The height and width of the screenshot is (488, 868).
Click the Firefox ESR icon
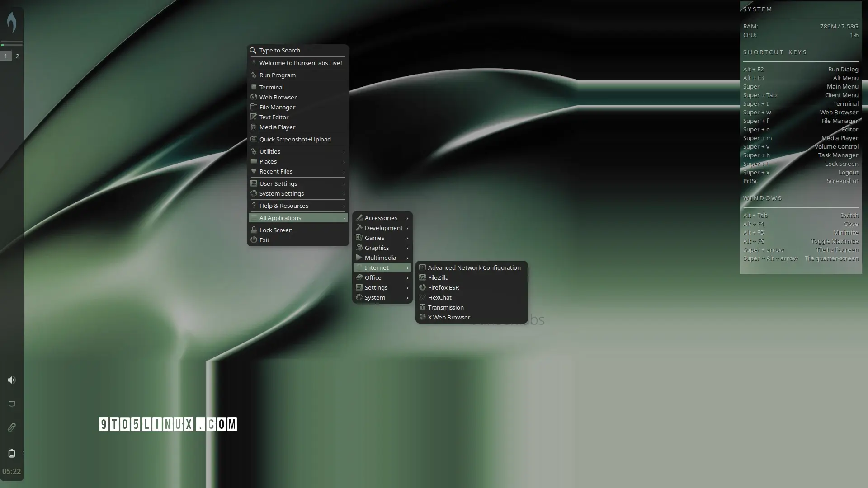[422, 287]
